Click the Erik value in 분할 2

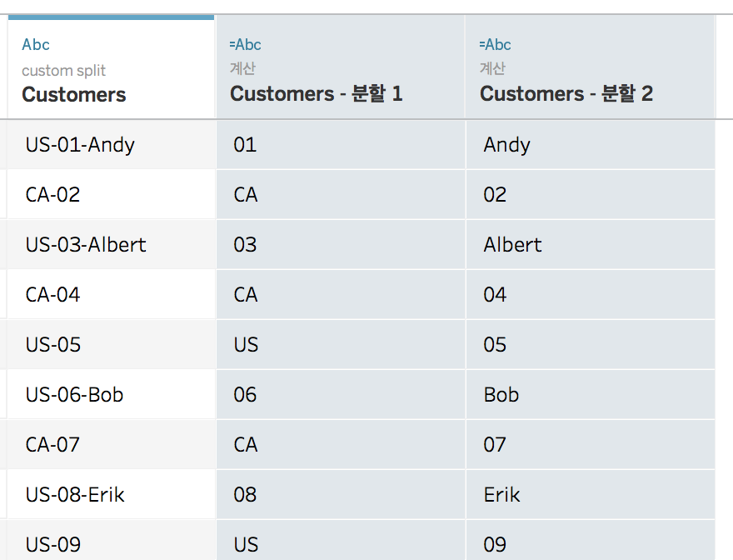501,495
